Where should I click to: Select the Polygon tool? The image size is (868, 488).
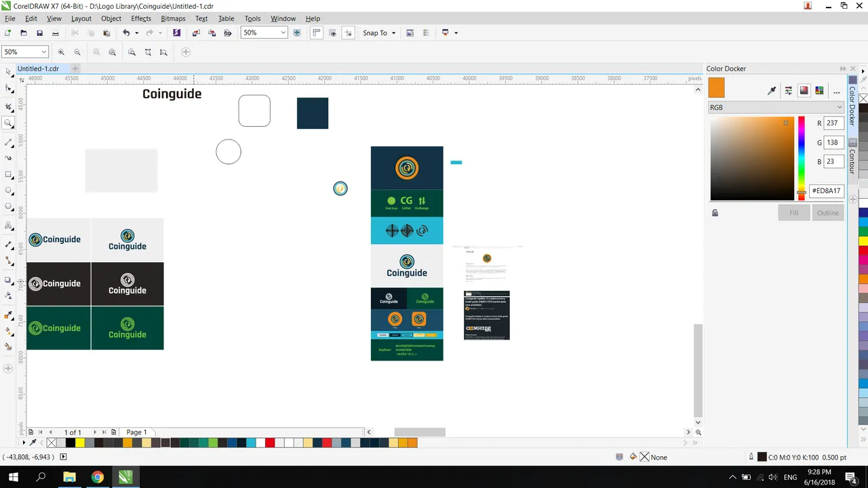8,207
